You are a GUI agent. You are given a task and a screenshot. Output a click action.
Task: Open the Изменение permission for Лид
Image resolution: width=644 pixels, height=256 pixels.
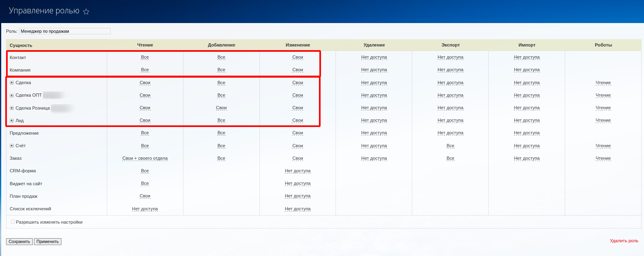298,121
